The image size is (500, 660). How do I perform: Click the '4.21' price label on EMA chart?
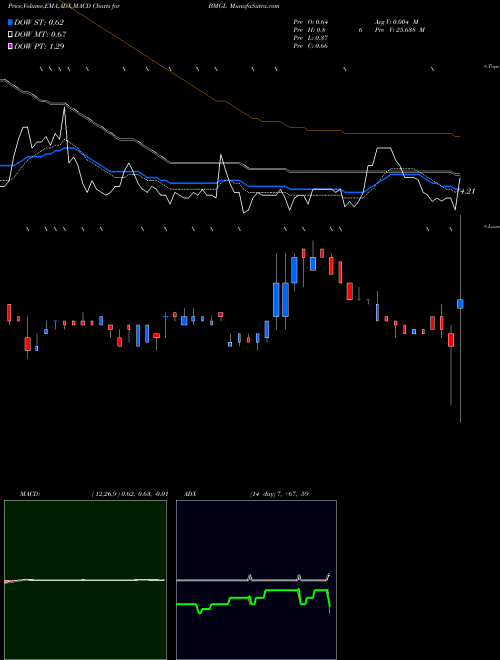coord(468,191)
